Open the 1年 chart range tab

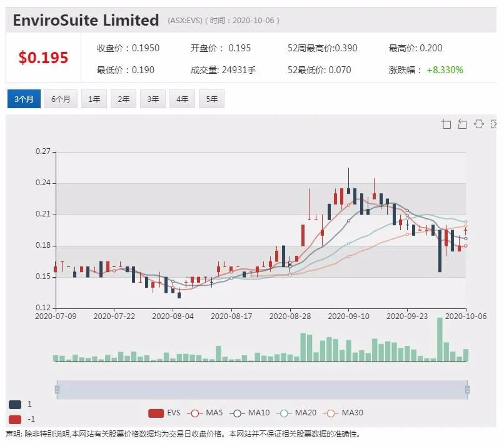click(x=94, y=99)
